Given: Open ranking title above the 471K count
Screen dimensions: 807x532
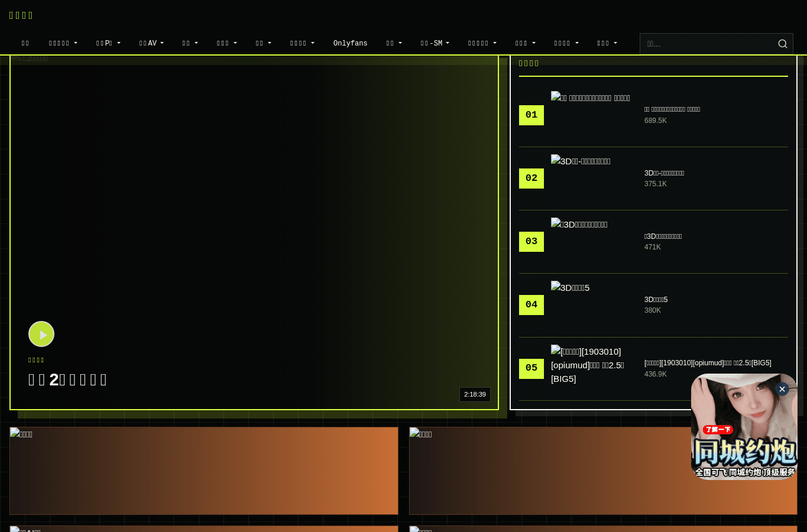Looking at the screenshot, I should pyautogui.click(x=663, y=236).
